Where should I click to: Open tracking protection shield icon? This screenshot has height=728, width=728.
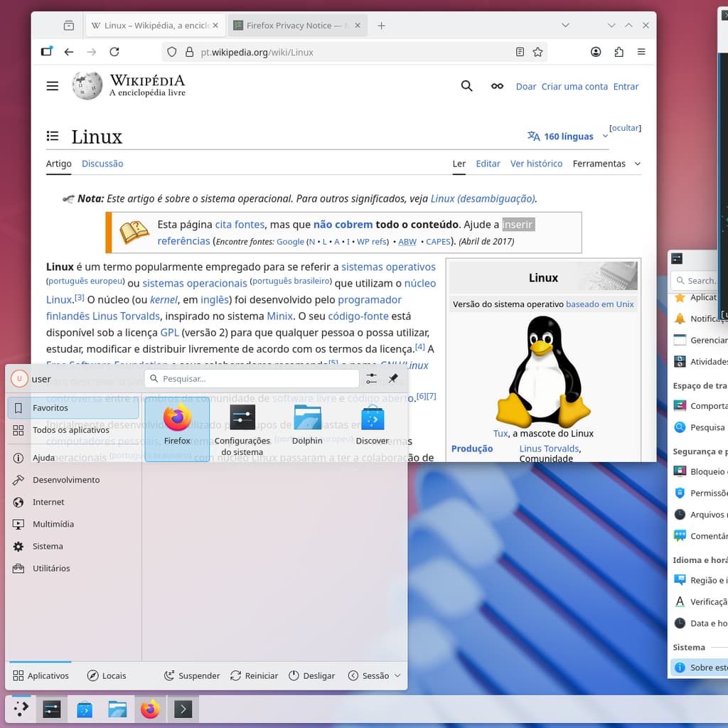click(172, 52)
